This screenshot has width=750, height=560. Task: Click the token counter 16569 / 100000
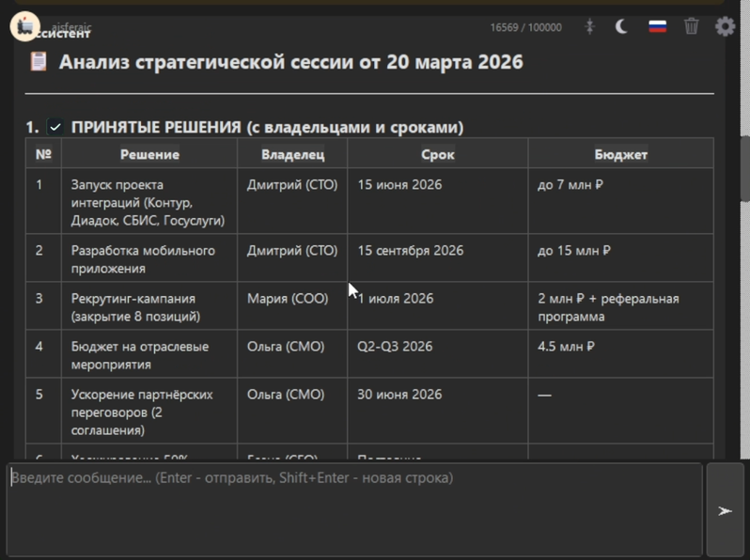tap(525, 27)
